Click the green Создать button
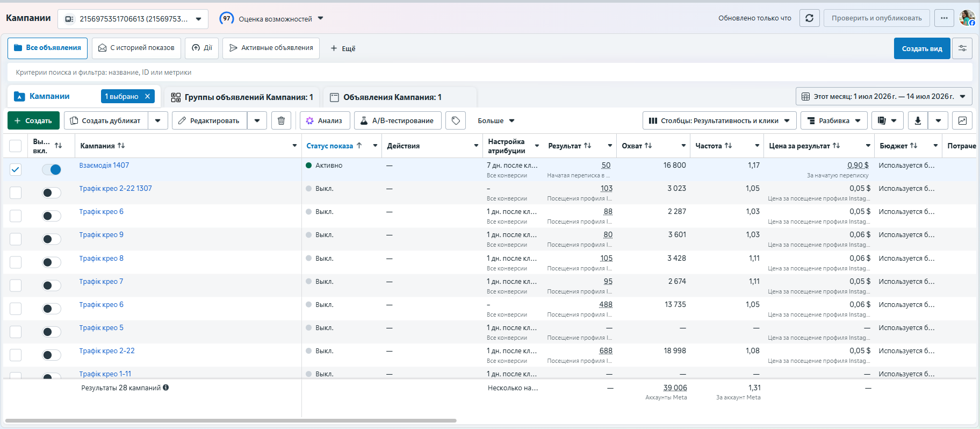Screen dimensions: 980x429 (33, 121)
